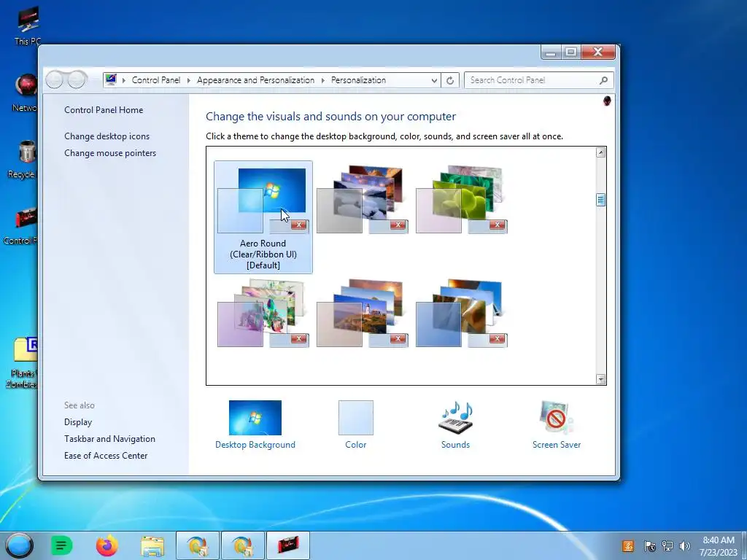Click the search magnifier icon
The image size is (747, 560).
[603, 80]
